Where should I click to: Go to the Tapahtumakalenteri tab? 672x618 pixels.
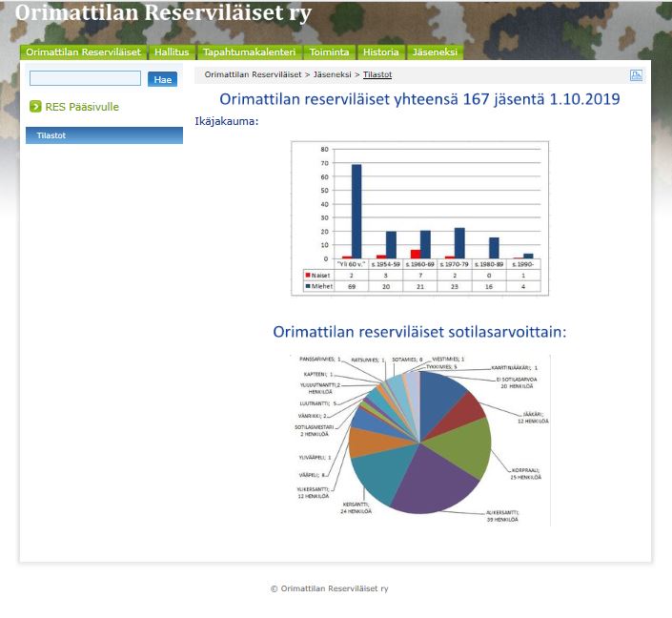click(249, 52)
